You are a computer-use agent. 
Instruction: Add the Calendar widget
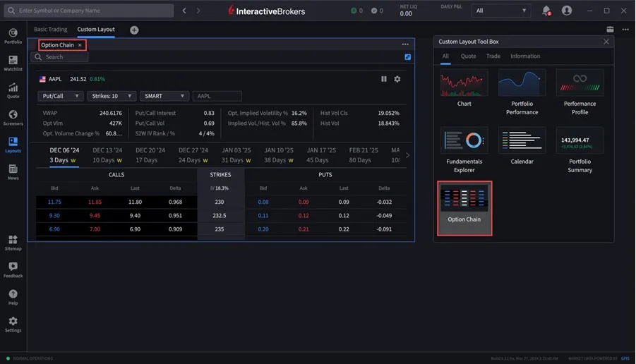[x=522, y=146]
